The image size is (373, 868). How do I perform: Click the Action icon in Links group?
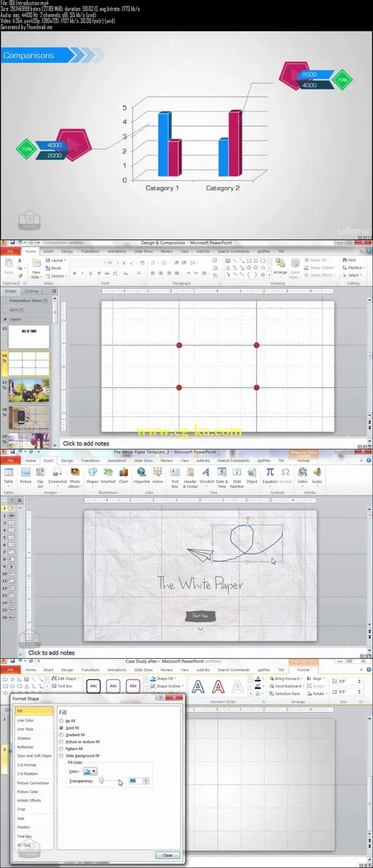click(157, 477)
